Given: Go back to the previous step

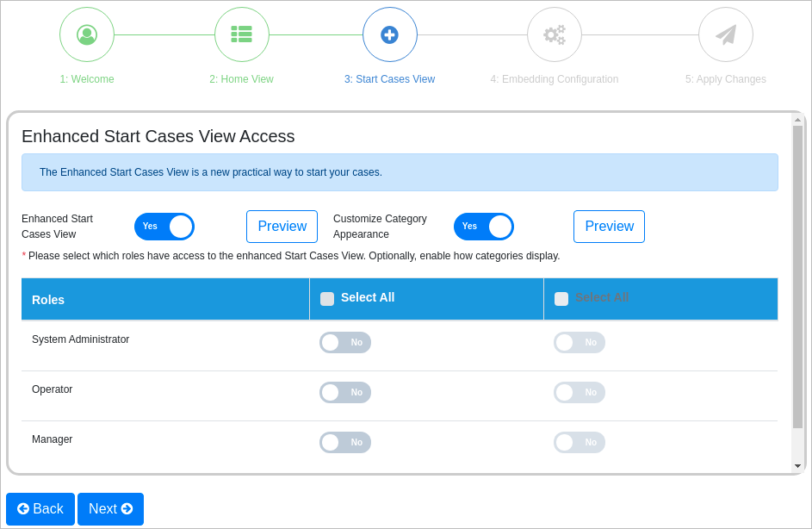Looking at the screenshot, I should (40, 509).
